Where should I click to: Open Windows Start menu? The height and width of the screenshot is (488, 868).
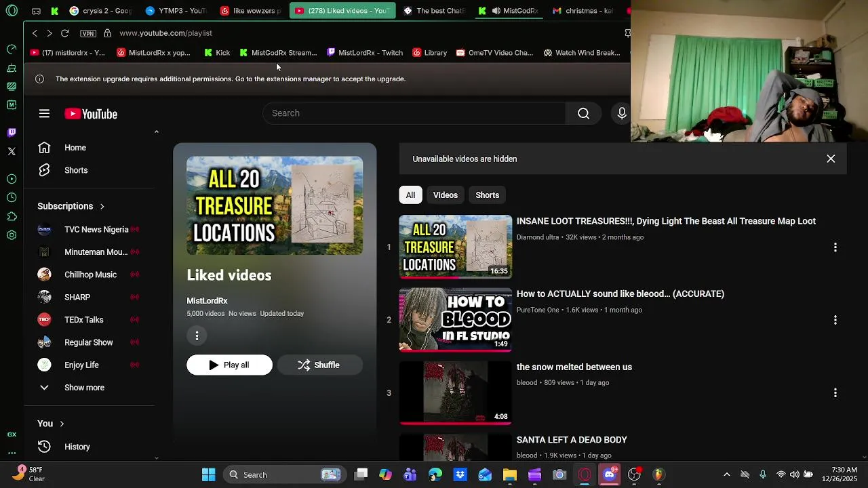point(208,474)
